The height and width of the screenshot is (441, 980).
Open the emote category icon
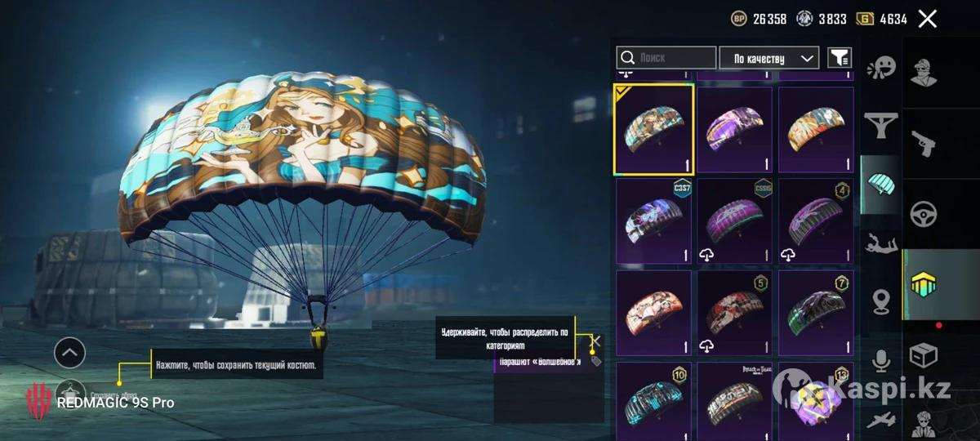[881, 67]
